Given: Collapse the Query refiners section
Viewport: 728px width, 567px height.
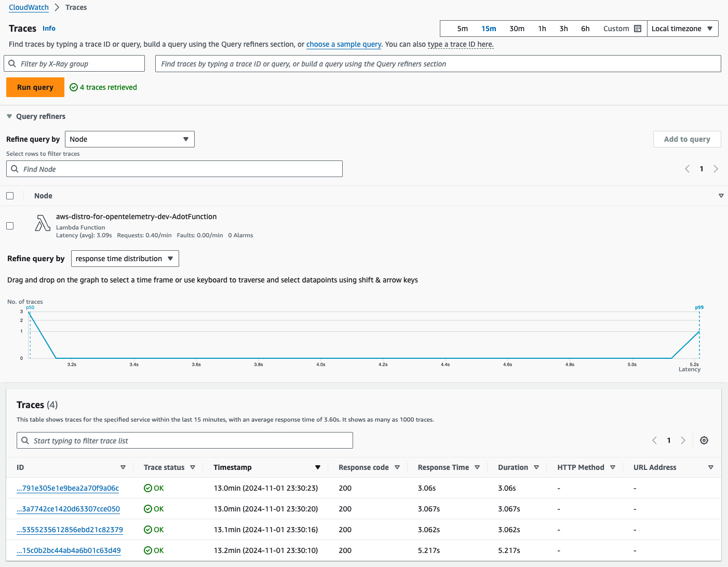Looking at the screenshot, I should pos(9,116).
